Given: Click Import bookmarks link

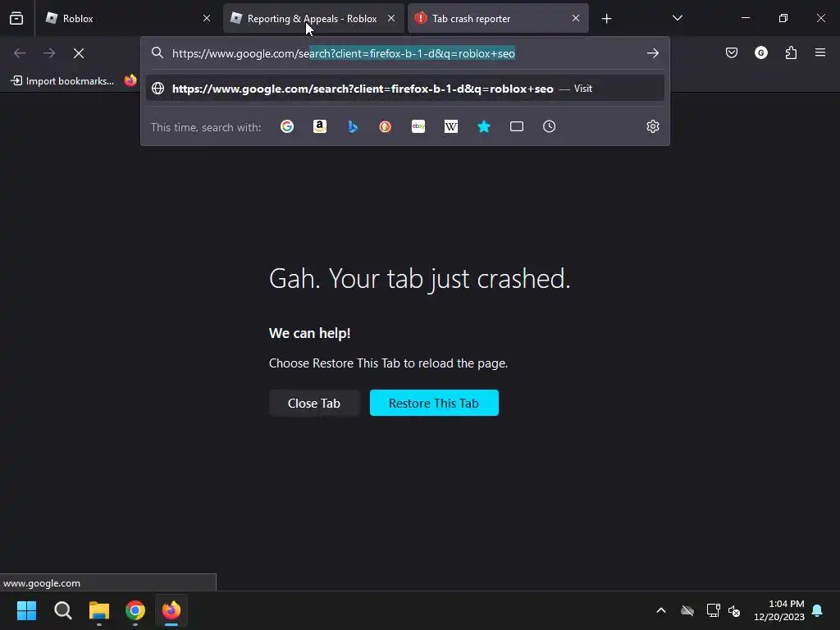Looking at the screenshot, I should [62, 81].
